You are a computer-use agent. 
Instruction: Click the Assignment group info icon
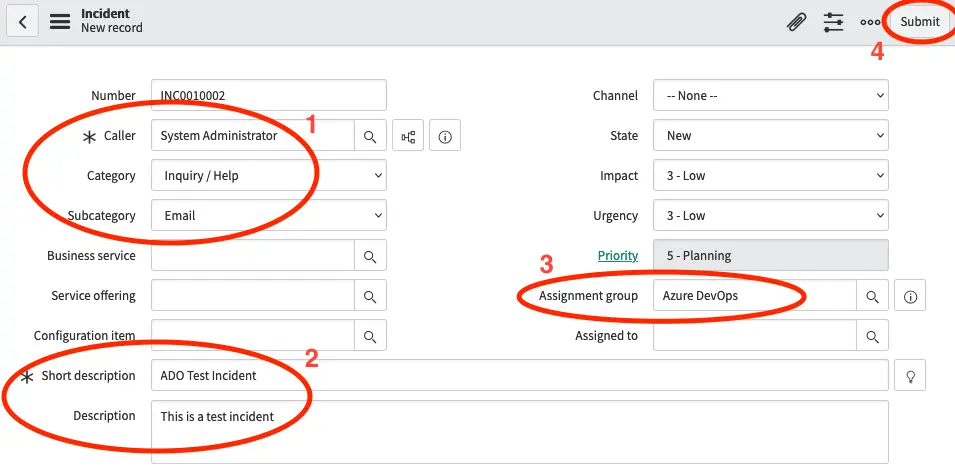pos(910,296)
